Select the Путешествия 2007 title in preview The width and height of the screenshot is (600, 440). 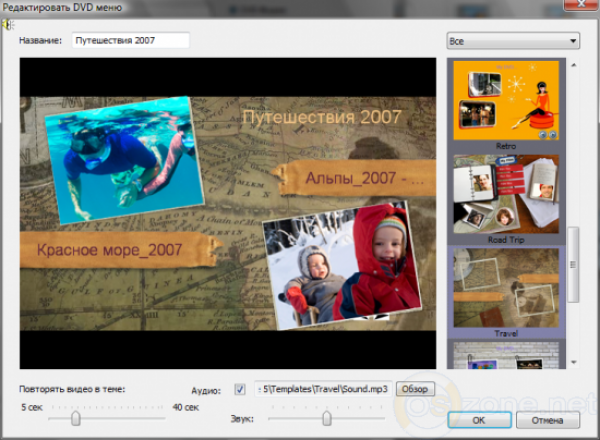[x=322, y=118]
